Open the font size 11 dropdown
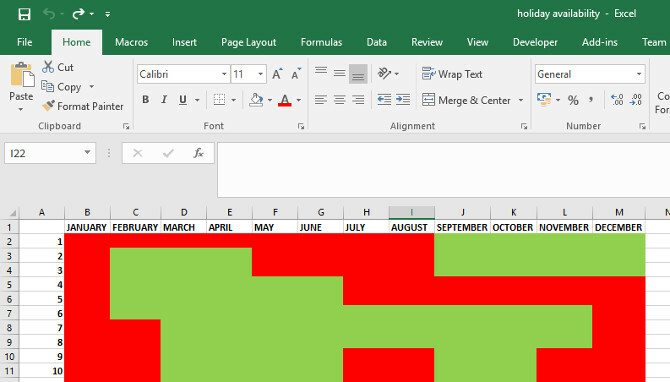This screenshot has width=670, height=382. click(x=261, y=74)
